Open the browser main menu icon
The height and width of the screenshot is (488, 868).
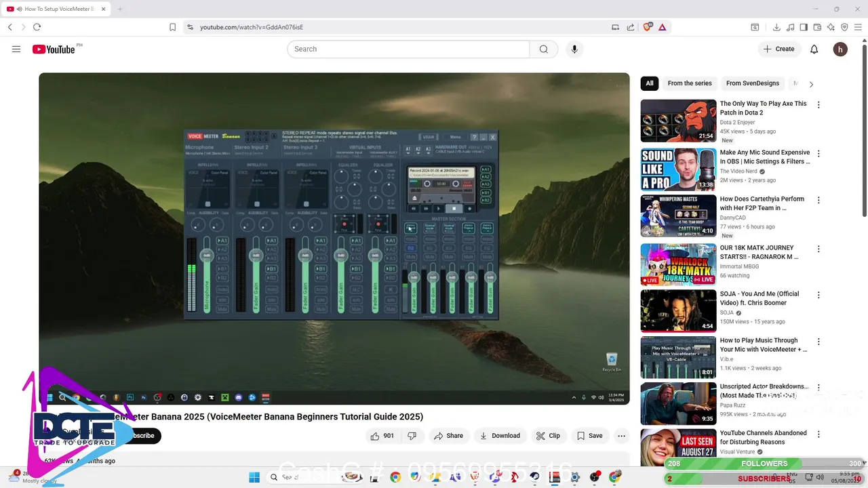[x=858, y=27]
